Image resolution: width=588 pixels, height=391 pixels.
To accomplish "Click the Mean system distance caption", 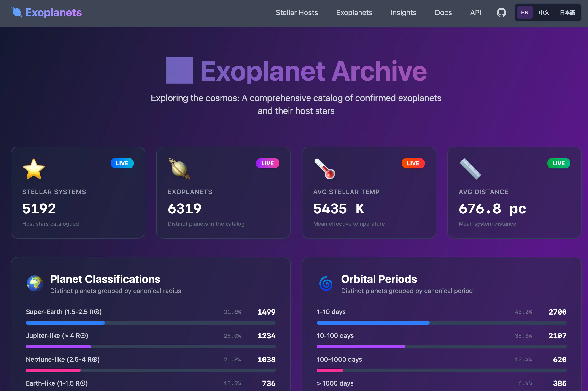I will [488, 224].
